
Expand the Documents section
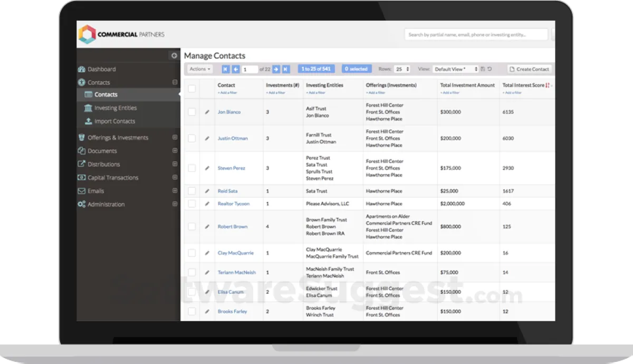(175, 151)
